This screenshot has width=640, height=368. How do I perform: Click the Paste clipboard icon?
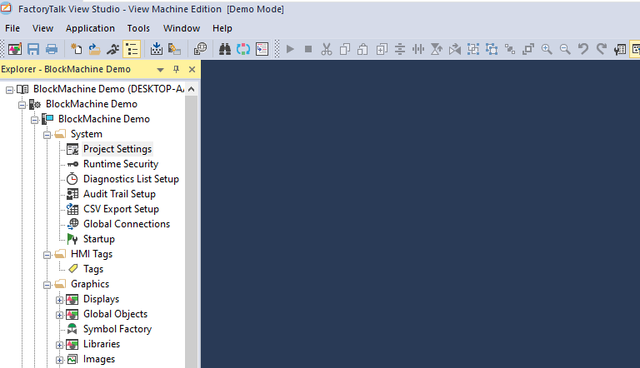pyautogui.click(x=362, y=49)
